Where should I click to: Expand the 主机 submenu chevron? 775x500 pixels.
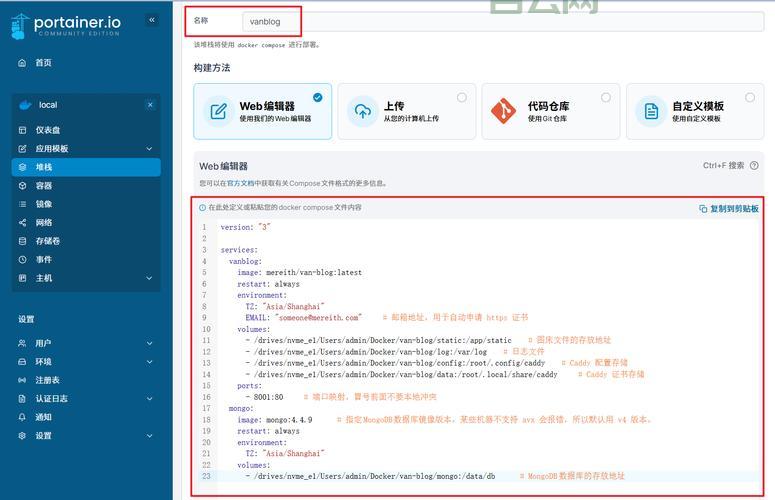coord(149,278)
